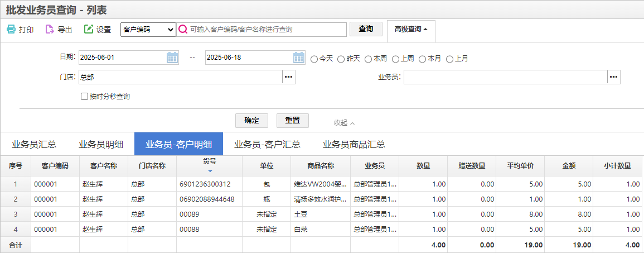
Task: Click the 业务员 column header
Action: pos(375,166)
